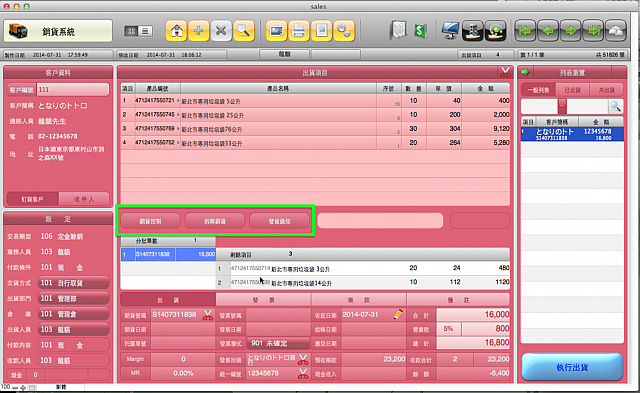Screen dimensions: 640x393
Task: Open 倉庫 dropdown 101 管理倉
Action: [73, 314]
